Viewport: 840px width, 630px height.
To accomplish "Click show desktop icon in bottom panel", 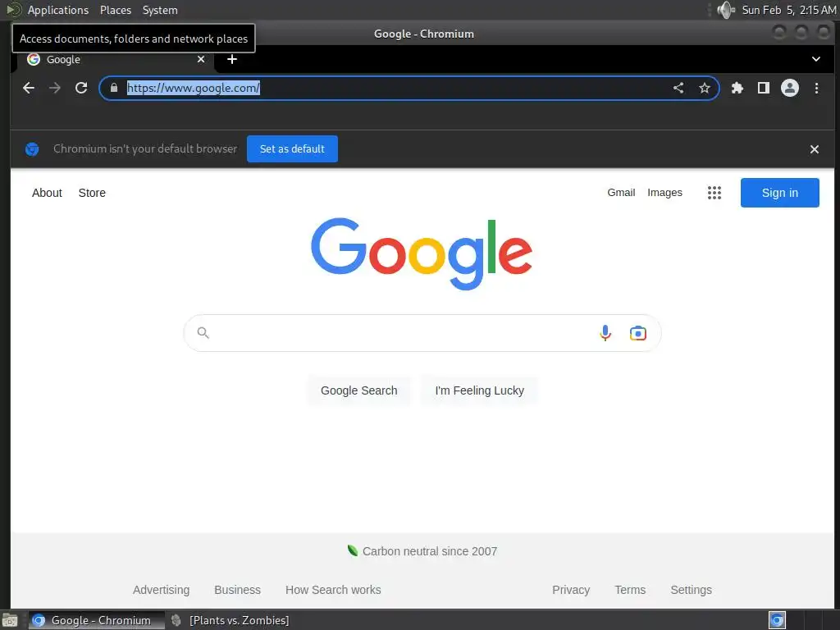I will tap(9, 620).
